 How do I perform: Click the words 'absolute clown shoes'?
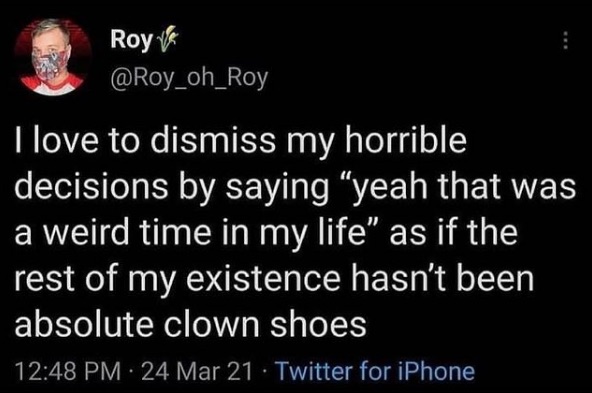[191, 324]
